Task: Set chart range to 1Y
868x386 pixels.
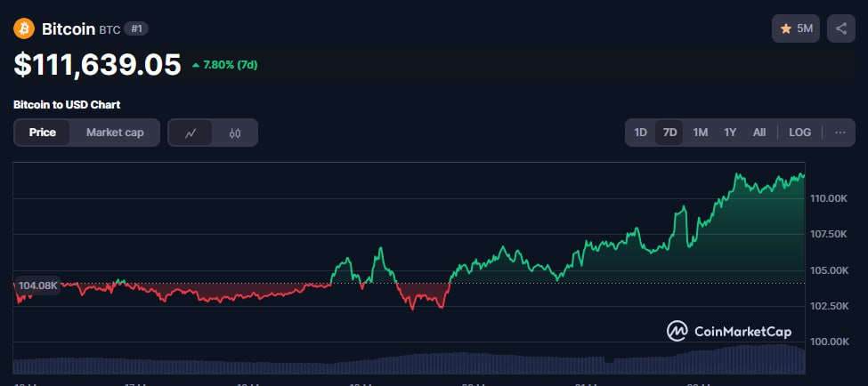Action: click(730, 133)
